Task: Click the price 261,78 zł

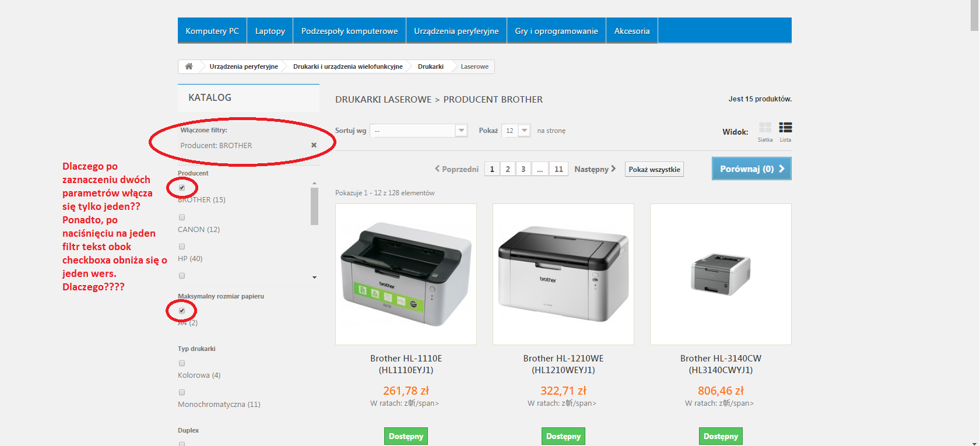Action: [x=406, y=391]
